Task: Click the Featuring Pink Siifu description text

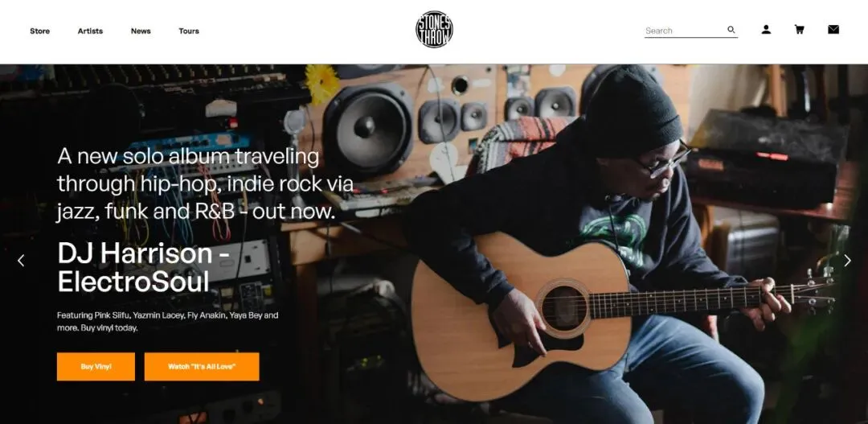Action: pyautogui.click(x=167, y=322)
